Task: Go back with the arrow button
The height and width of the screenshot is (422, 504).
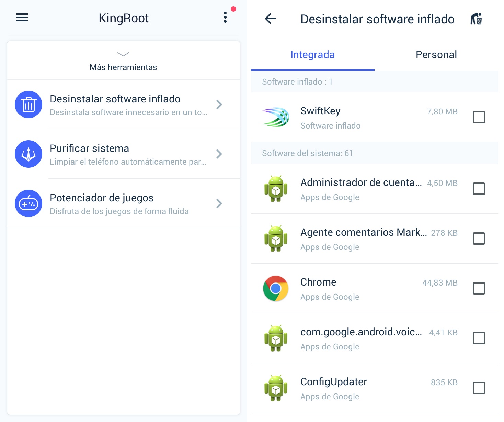Action: (270, 19)
